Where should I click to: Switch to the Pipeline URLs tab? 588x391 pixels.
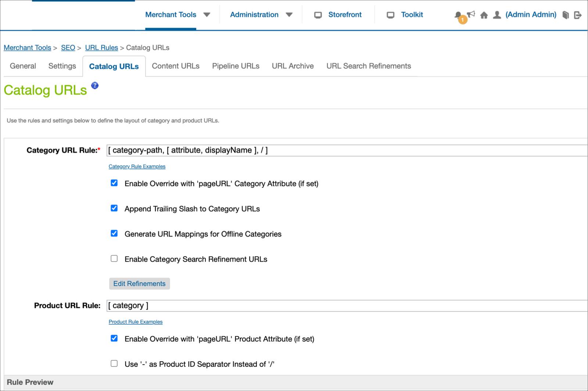(x=236, y=66)
